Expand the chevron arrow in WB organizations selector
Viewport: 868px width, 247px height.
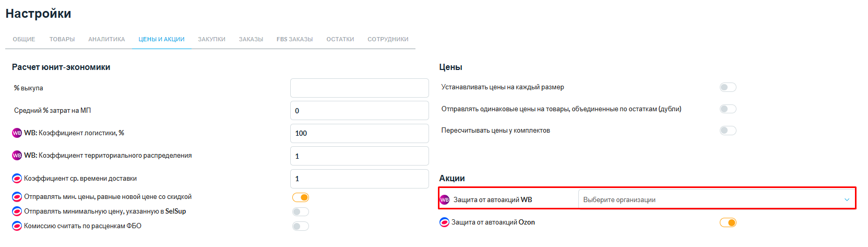coord(847,200)
